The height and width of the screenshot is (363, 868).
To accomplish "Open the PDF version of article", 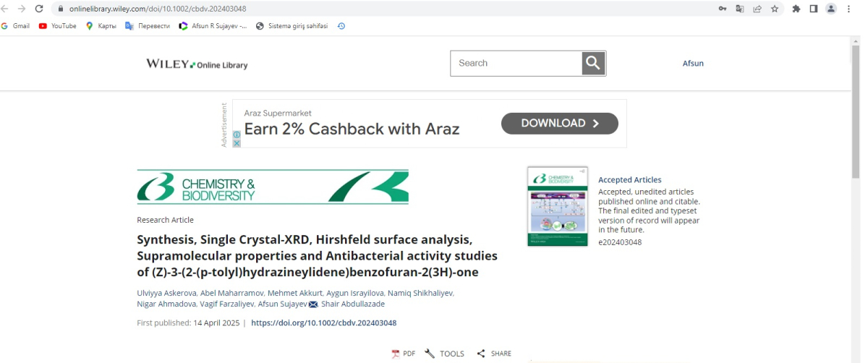I will click(x=403, y=354).
